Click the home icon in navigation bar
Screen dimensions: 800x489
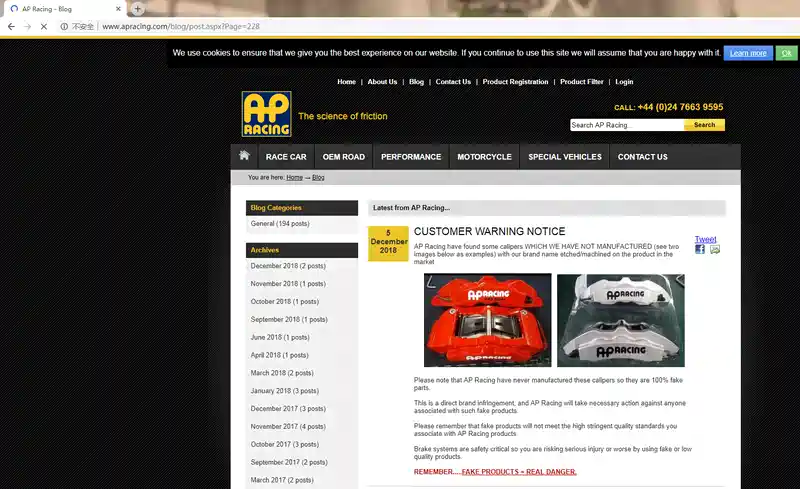[244, 156]
